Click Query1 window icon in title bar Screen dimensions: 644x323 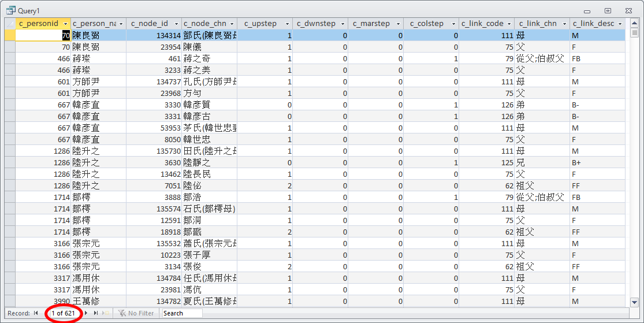[x=10, y=10]
